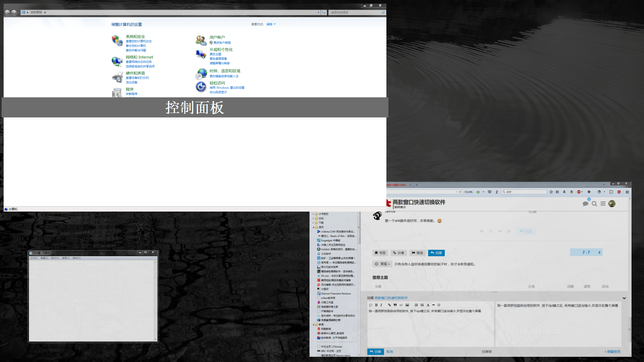Click the Firefox bookmark star icon
Image resolution: width=644 pixels, height=362 pixels.
click(x=551, y=192)
